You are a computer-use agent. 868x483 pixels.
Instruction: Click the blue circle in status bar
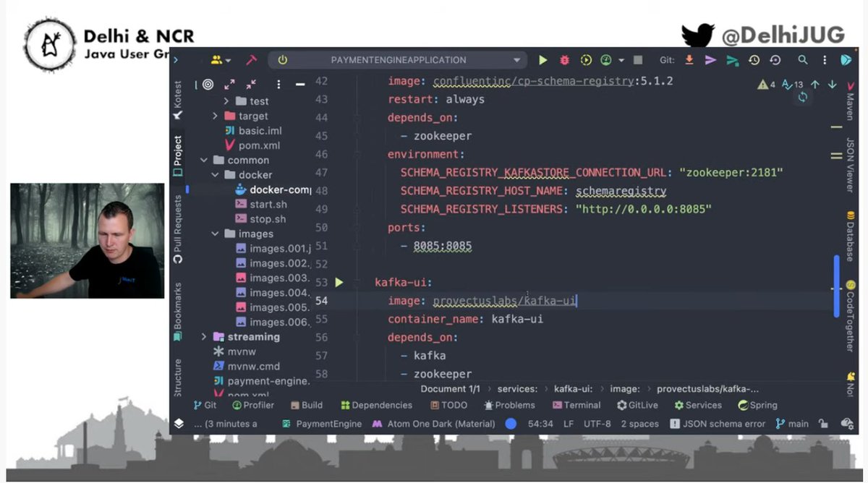point(511,424)
